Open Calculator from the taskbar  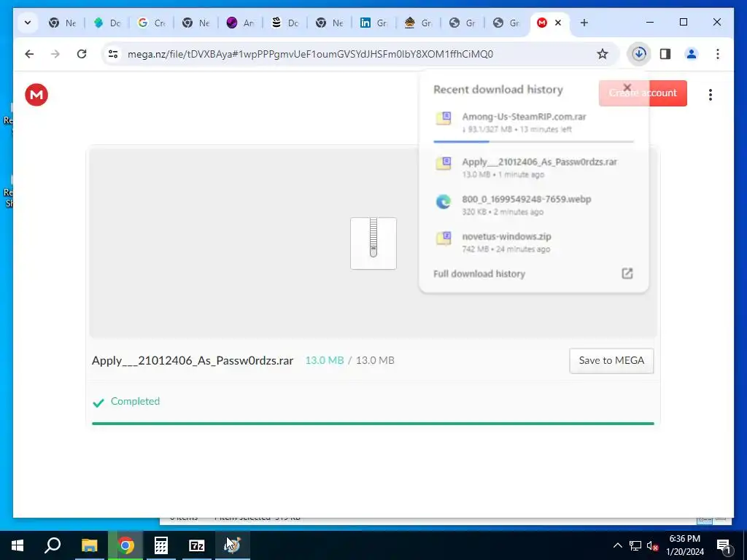click(x=161, y=545)
